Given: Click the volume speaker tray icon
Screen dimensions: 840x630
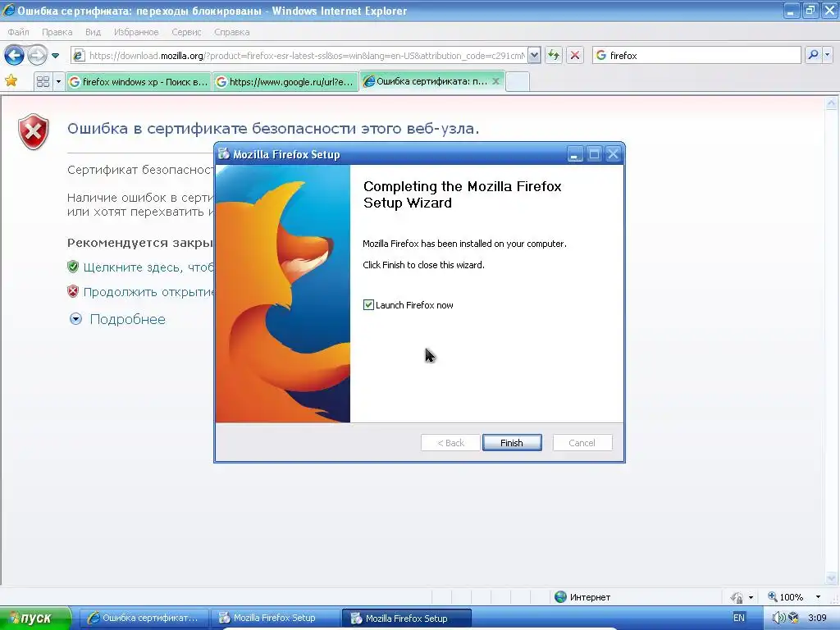Looking at the screenshot, I should (x=778, y=618).
